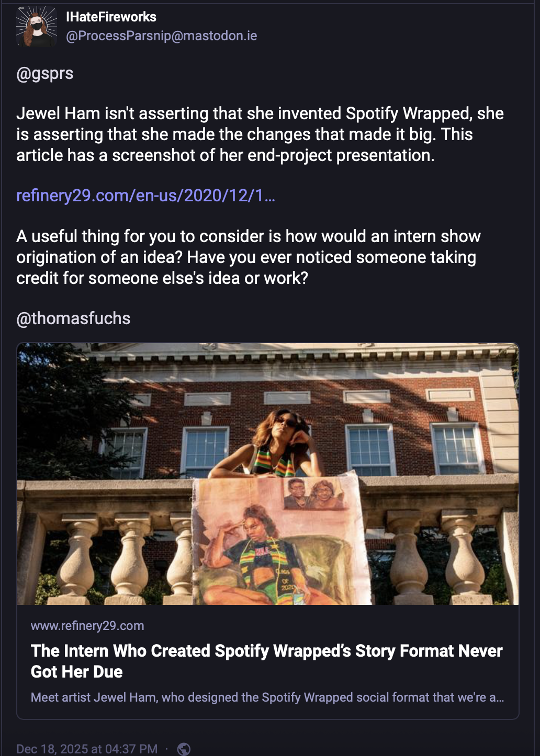
Task: Follow the refinery29.com/en-us/2020/12/1… link
Action: pyautogui.click(x=145, y=196)
